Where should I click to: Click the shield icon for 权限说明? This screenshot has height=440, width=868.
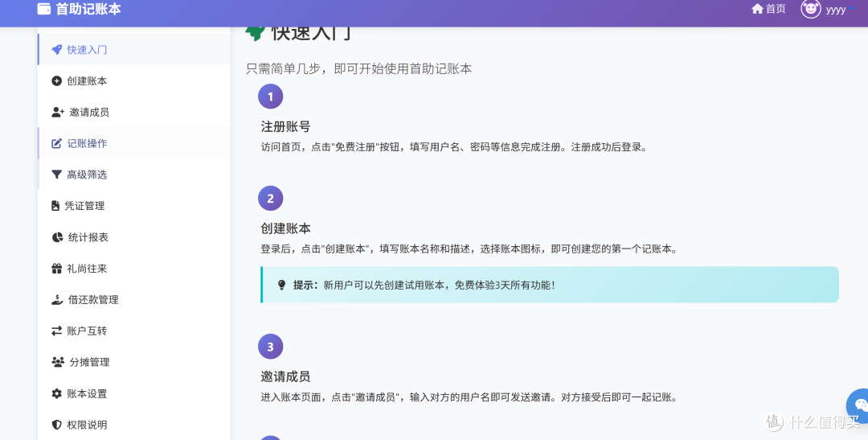[56, 425]
